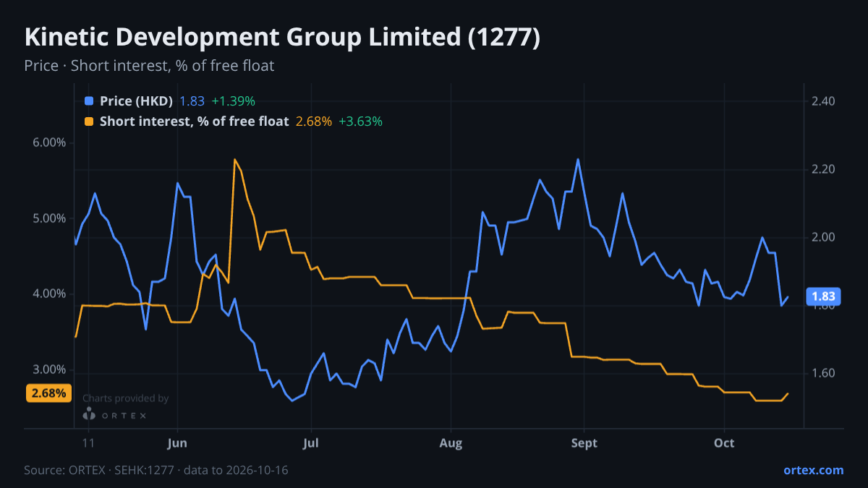Click the Jul x-axis label
This screenshot has height=488, width=868.
pyautogui.click(x=311, y=443)
